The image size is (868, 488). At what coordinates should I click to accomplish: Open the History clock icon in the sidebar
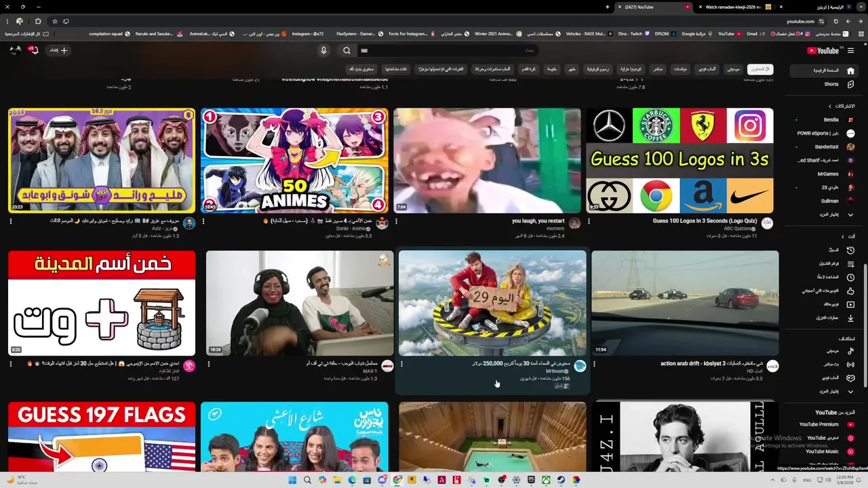pos(850,250)
